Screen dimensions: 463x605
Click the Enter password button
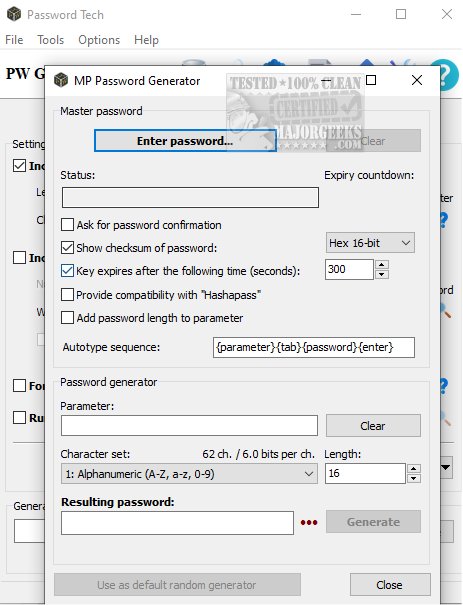(185, 141)
